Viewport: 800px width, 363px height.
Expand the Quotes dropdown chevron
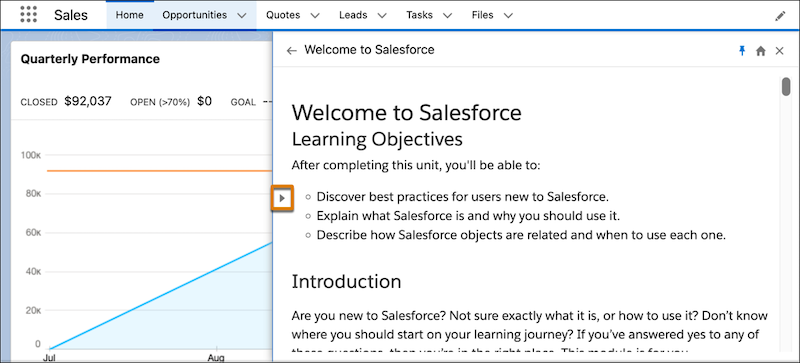315,16
